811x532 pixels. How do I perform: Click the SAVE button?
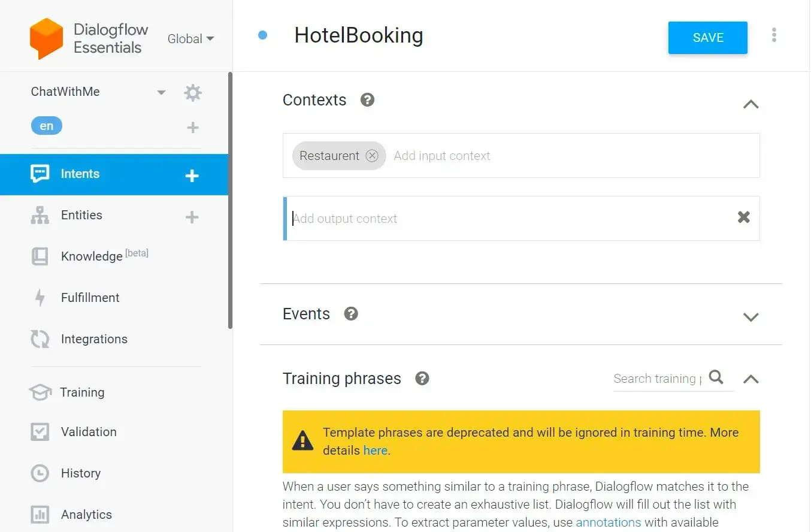pos(707,38)
